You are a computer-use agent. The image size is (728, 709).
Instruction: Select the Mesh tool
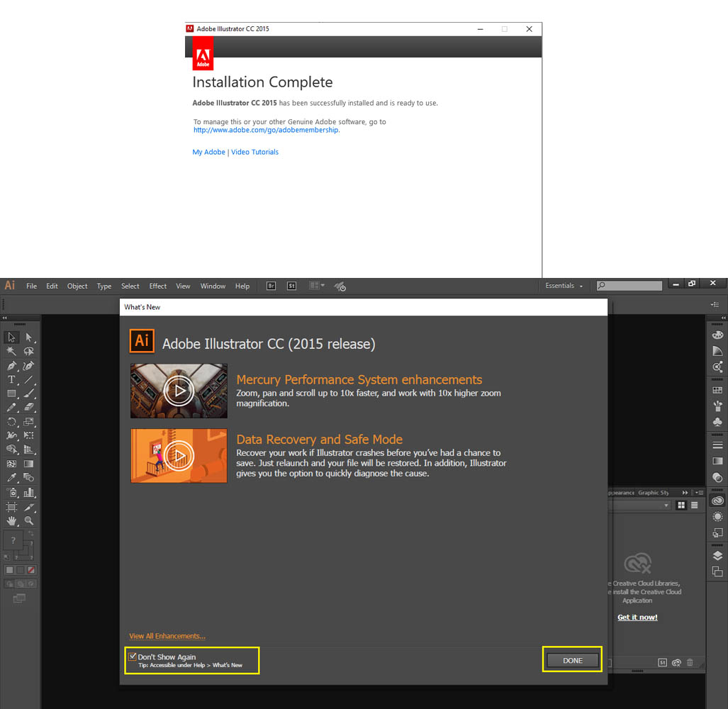coord(11,464)
